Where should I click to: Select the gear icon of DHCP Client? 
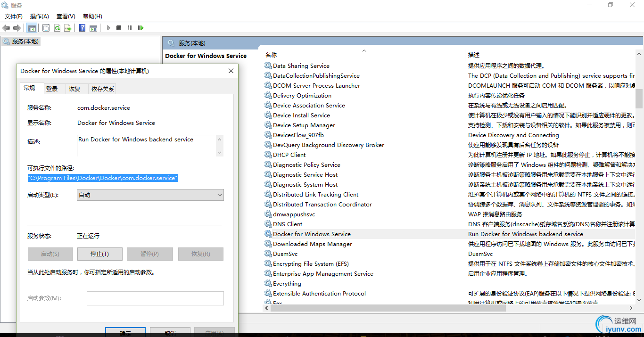click(268, 155)
